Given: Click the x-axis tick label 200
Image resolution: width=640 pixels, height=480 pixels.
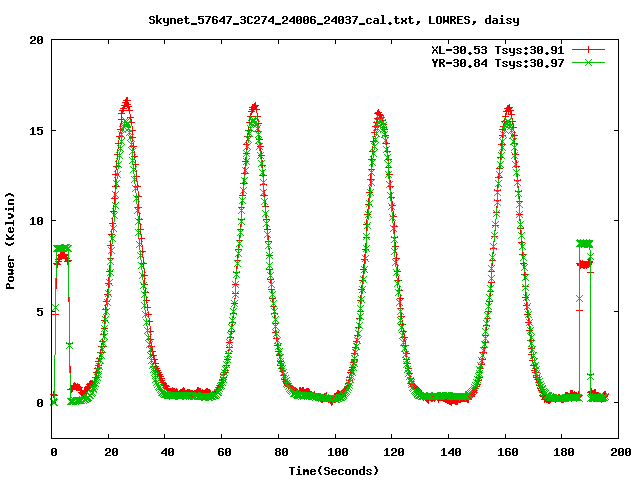Looking at the screenshot, I should click(621, 452).
